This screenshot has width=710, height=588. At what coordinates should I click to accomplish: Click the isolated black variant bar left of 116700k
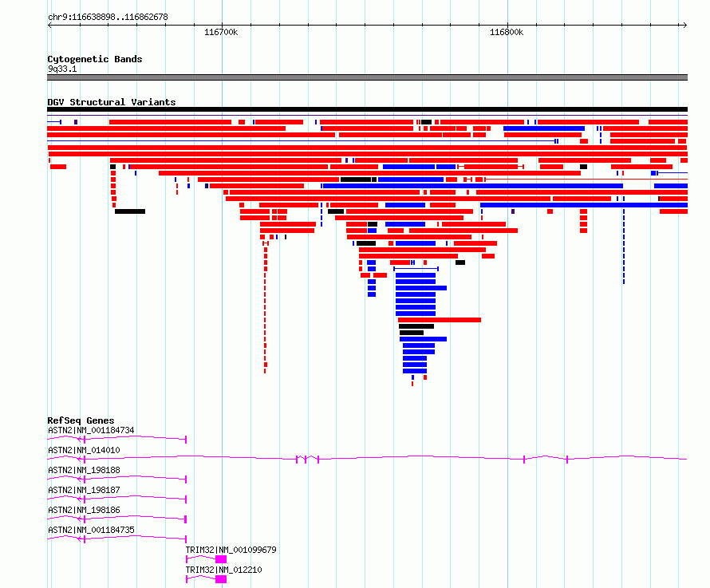[130, 211]
